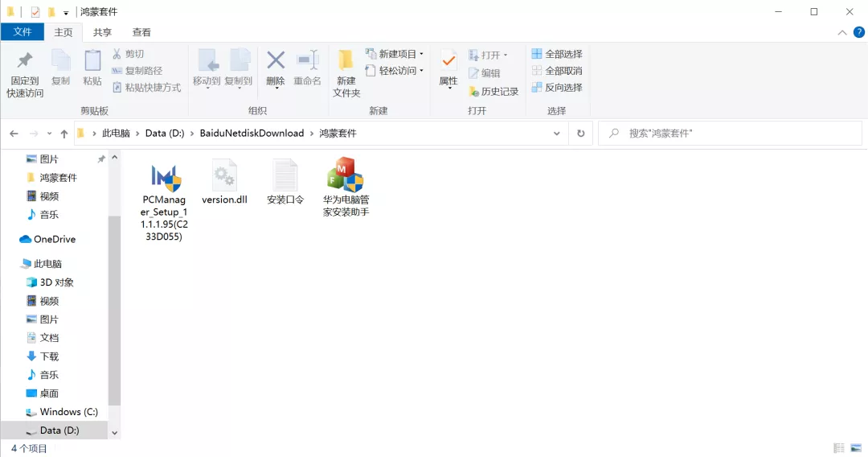
Task: Click Paste Shortcut (粘贴快捷方式)
Action: (x=146, y=88)
